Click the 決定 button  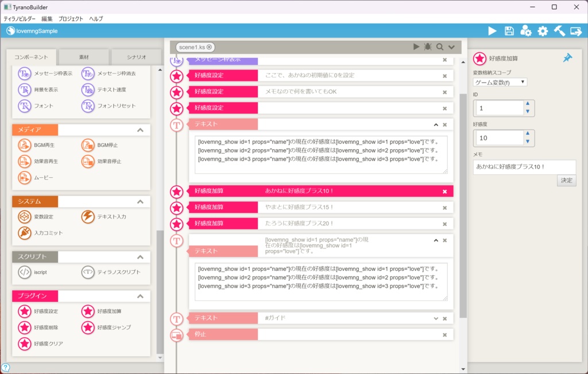[x=566, y=181]
